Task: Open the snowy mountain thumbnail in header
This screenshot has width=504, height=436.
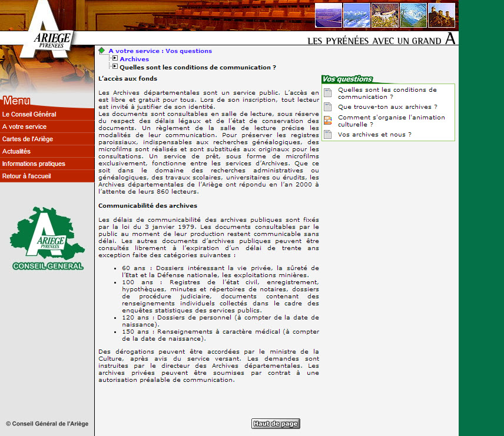Action: (357, 15)
